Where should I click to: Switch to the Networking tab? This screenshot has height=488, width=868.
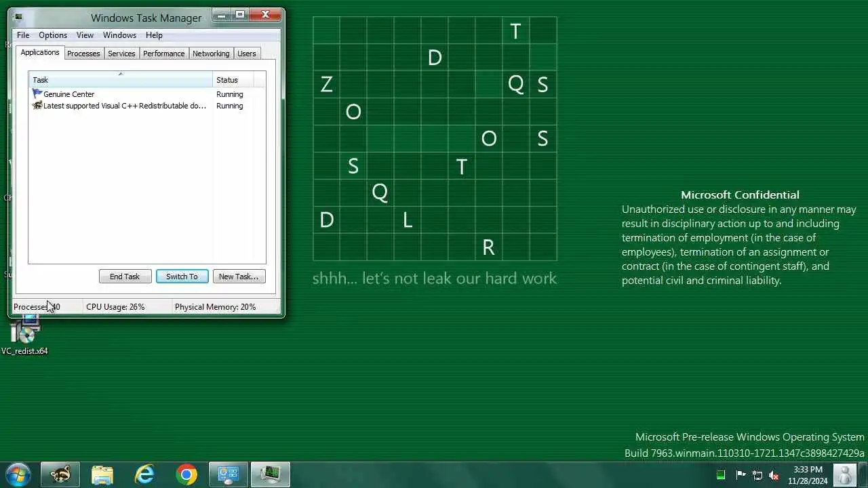point(211,54)
